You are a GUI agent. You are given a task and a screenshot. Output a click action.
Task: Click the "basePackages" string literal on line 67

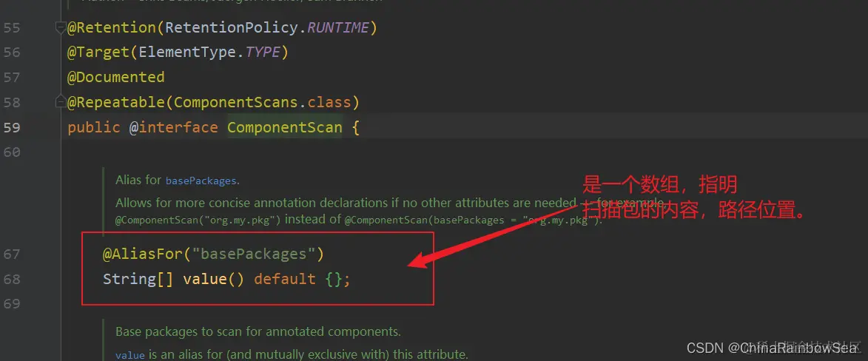[254, 254]
